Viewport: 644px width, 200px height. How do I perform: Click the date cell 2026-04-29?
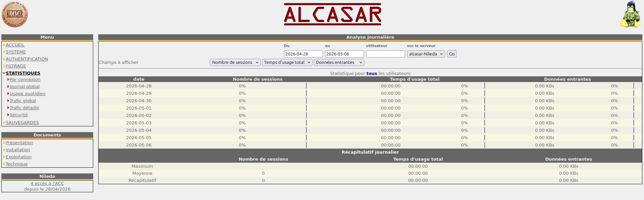(139, 93)
